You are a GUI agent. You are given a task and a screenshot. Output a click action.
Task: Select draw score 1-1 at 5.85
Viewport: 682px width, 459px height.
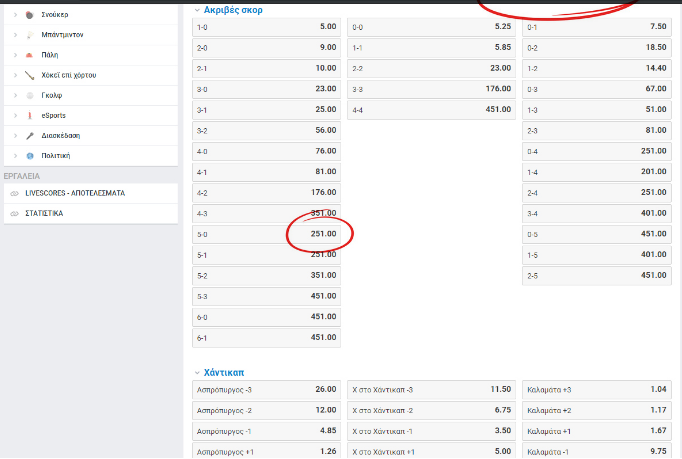[x=431, y=48]
